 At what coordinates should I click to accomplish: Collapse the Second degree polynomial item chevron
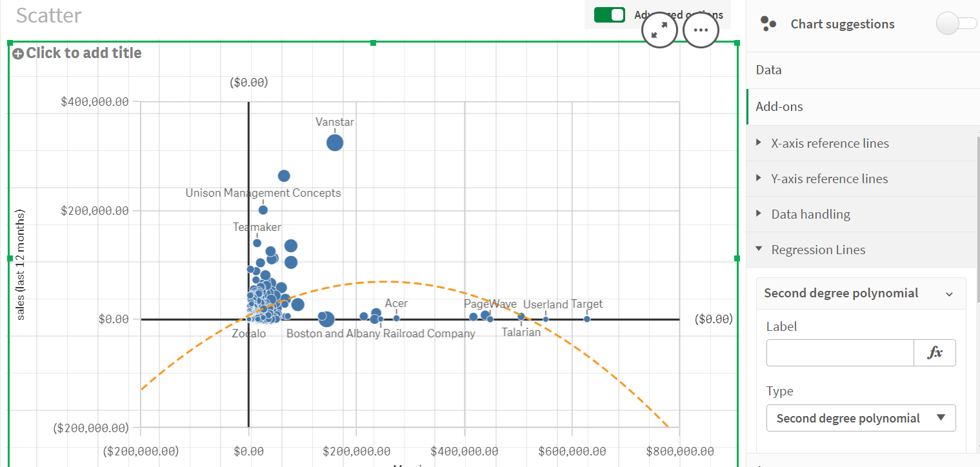(949, 293)
